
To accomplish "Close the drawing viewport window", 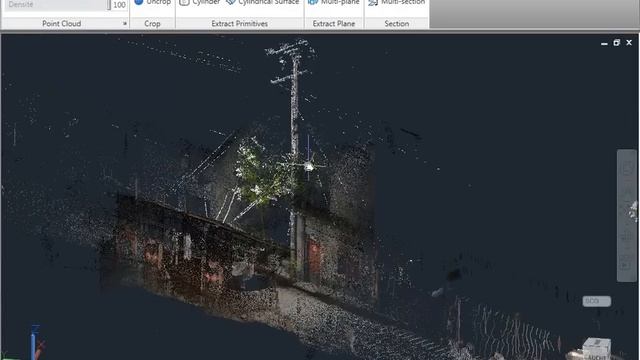I will [629, 42].
